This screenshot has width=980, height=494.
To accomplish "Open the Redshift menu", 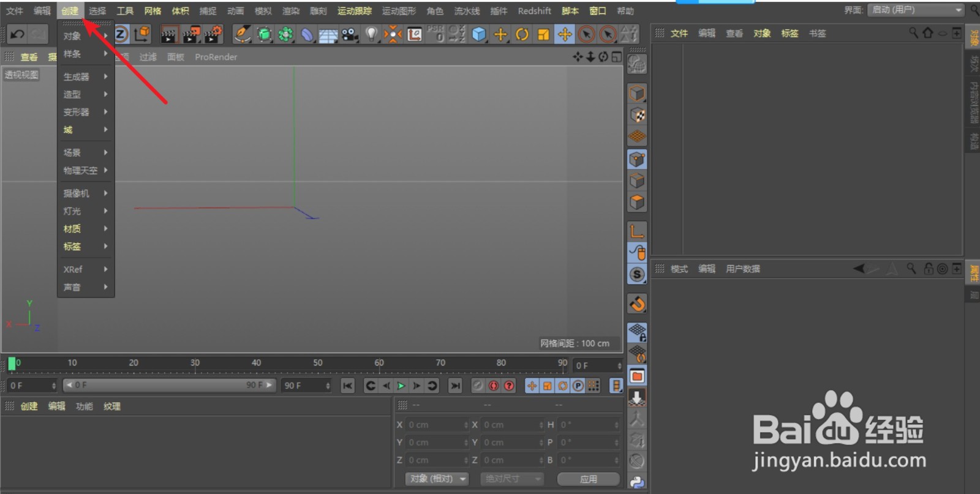I will (x=534, y=10).
